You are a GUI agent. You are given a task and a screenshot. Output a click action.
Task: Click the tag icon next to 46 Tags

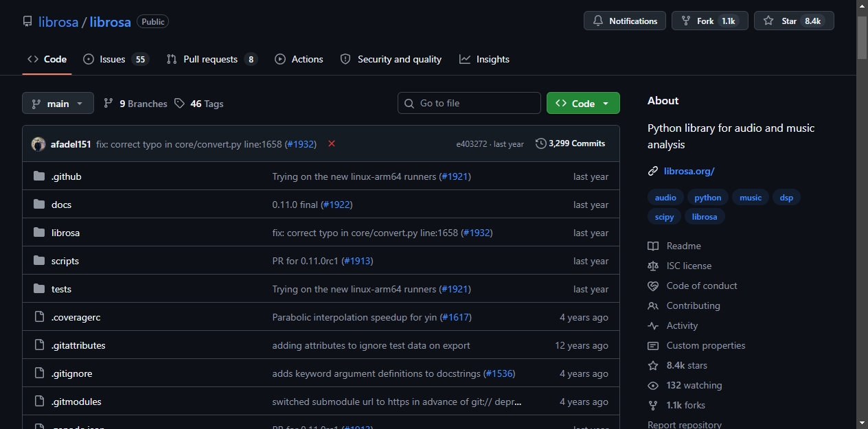click(x=179, y=103)
